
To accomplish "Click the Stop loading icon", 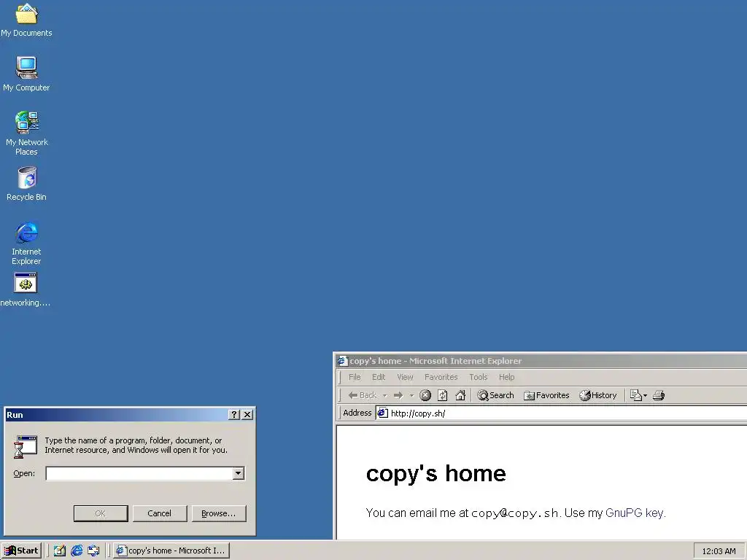I will tap(425, 395).
